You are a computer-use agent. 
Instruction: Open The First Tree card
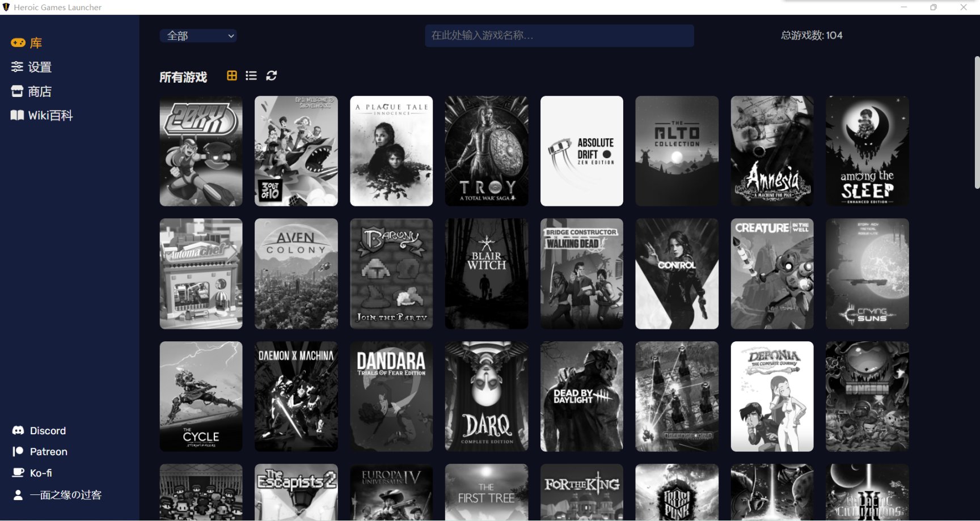pyautogui.click(x=487, y=492)
